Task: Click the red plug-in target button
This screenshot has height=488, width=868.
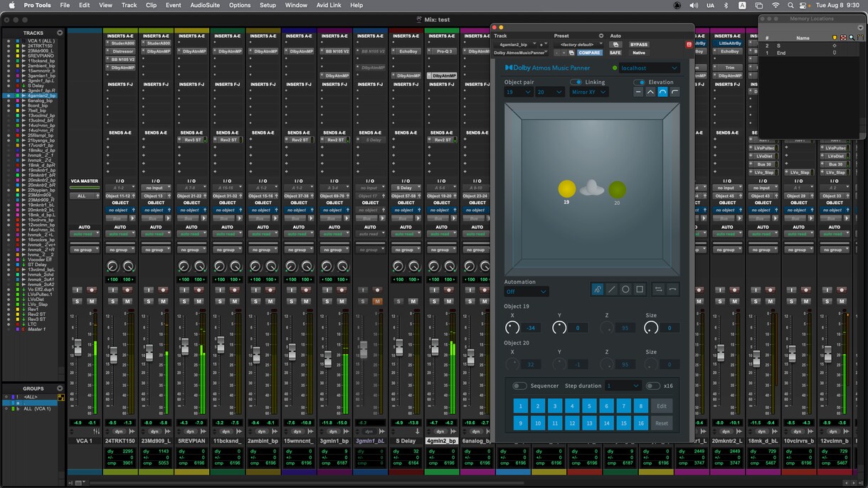Action: (x=689, y=45)
